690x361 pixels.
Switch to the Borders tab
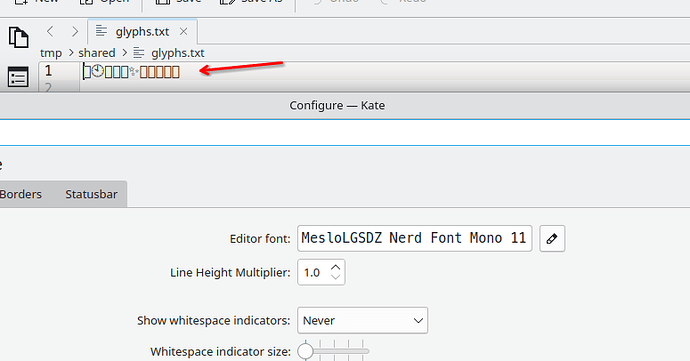20,194
